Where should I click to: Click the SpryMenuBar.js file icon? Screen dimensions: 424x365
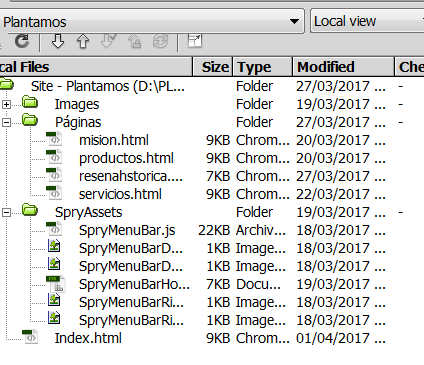(x=54, y=229)
